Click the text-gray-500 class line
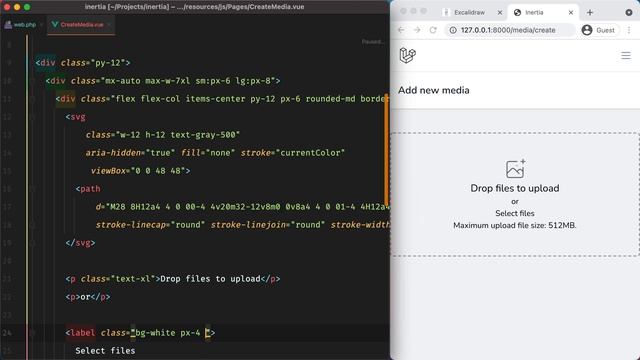The image size is (640, 360). (x=163, y=135)
